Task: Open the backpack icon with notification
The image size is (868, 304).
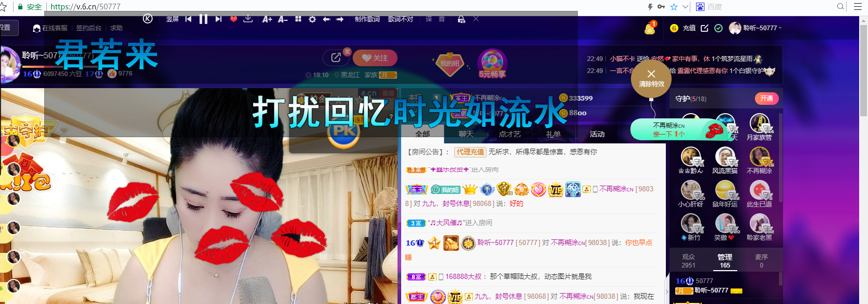Action: click(x=650, y=28)
